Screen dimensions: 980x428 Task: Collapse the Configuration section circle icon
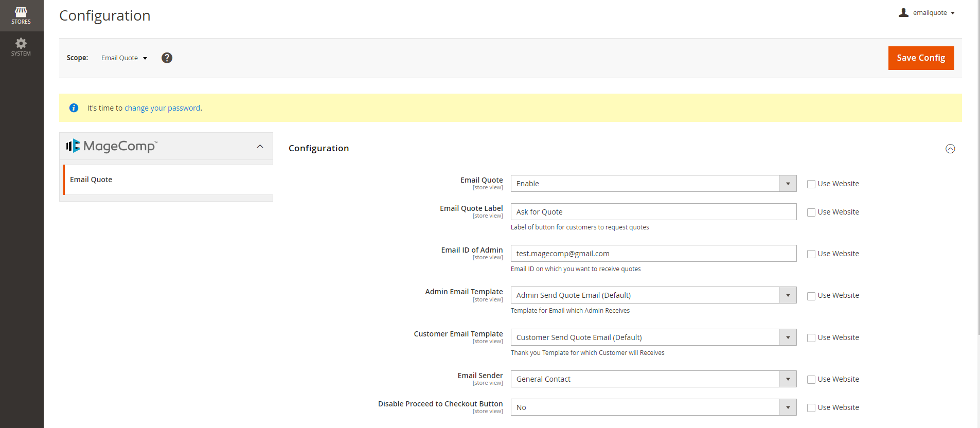click(950, 149)
